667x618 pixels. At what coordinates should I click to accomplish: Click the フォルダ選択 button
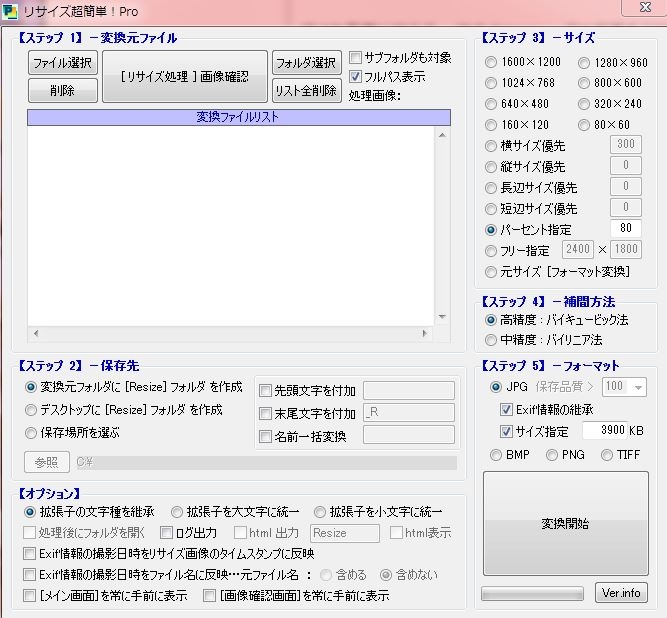306,63
